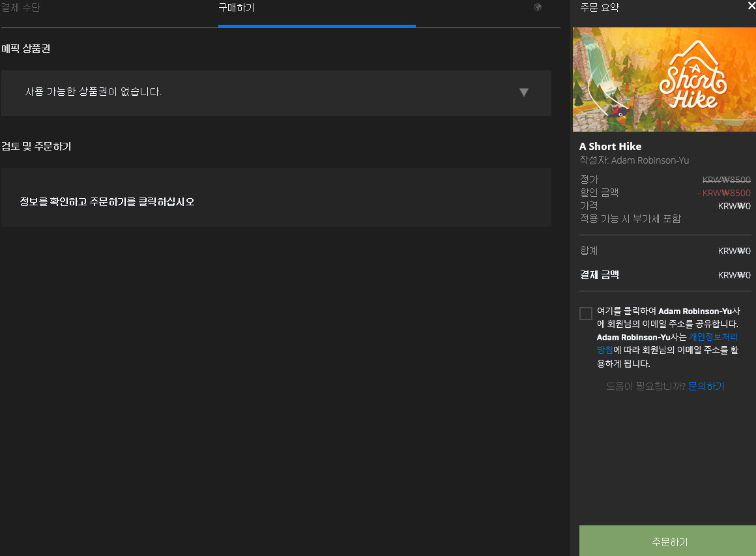Click the struck-through 정가 price KRW₩8500
The height and width of the screenshot is (556, 756).
(x=726, y=180)
